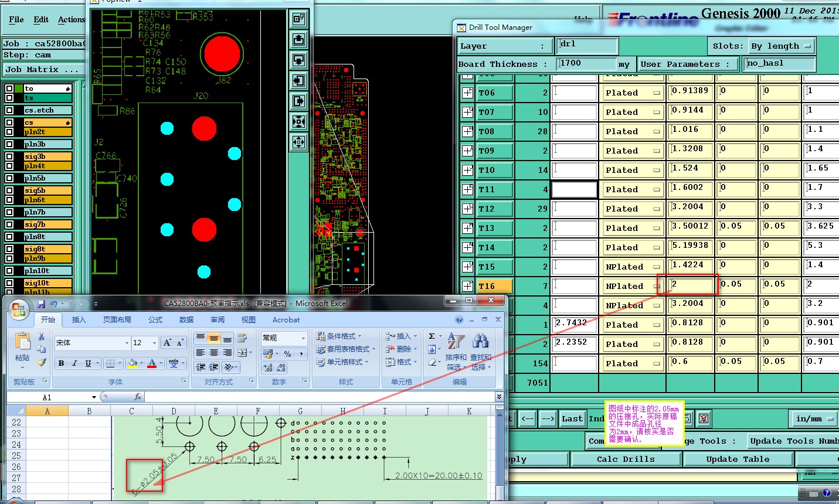Open the Edit menu in Genesis

(x=41, y=19)
